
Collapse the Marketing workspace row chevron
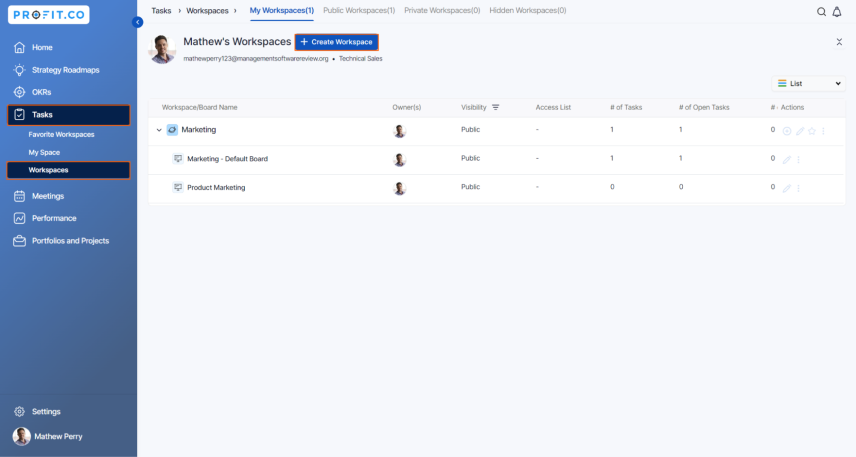point(159,130)
